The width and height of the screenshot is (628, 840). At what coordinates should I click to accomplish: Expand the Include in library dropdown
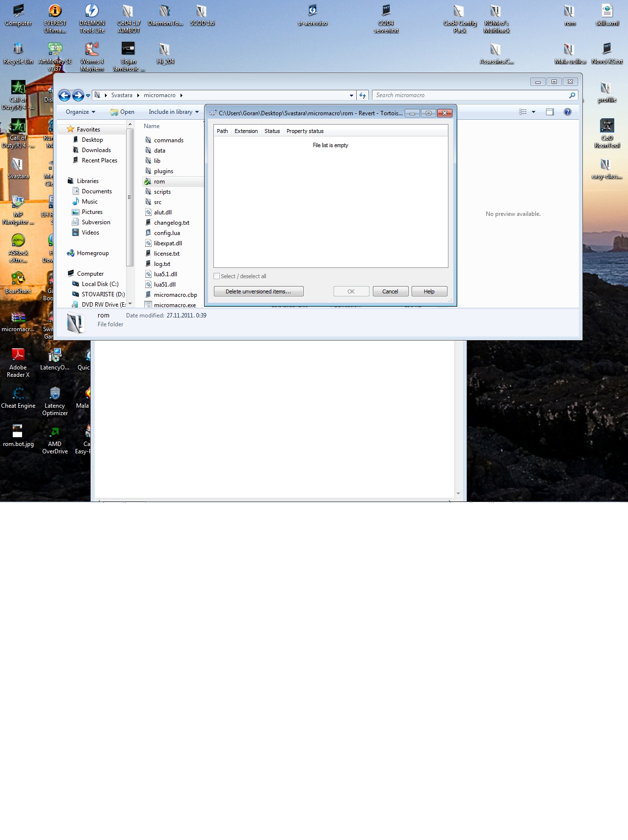tap(173, 112)
